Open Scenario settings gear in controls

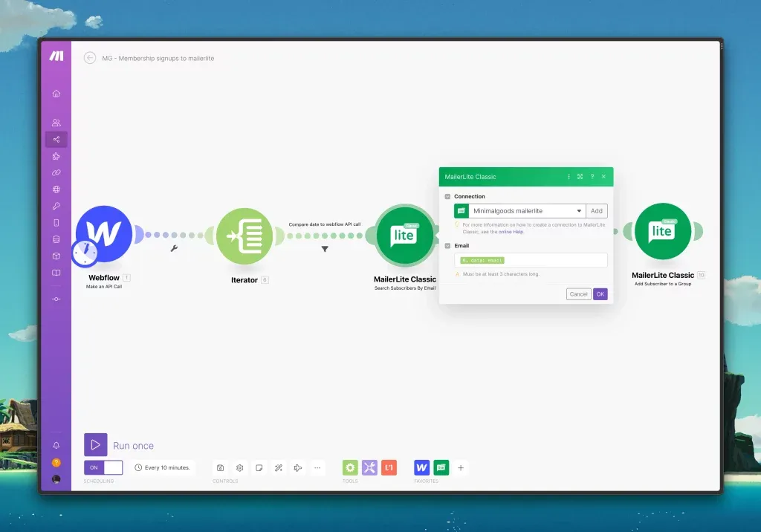(240, 468)
